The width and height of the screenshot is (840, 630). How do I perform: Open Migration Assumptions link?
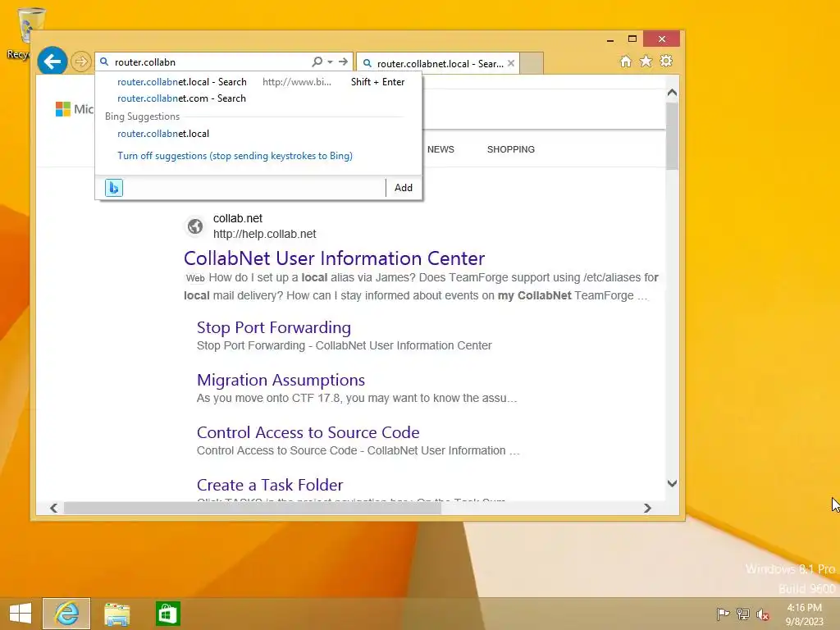[281, 380]
